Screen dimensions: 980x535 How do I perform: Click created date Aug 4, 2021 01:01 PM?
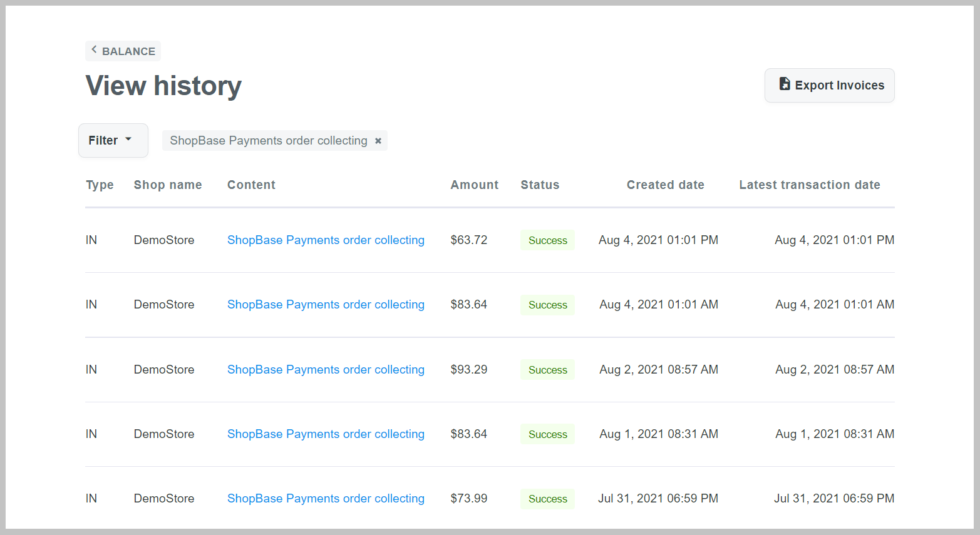658,240
